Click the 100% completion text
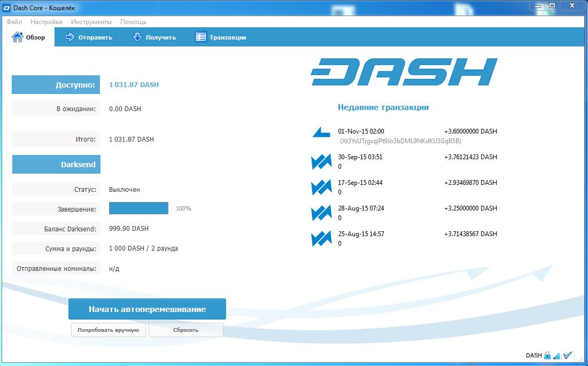This screenshot has width=588, height=366. [183, 208]
